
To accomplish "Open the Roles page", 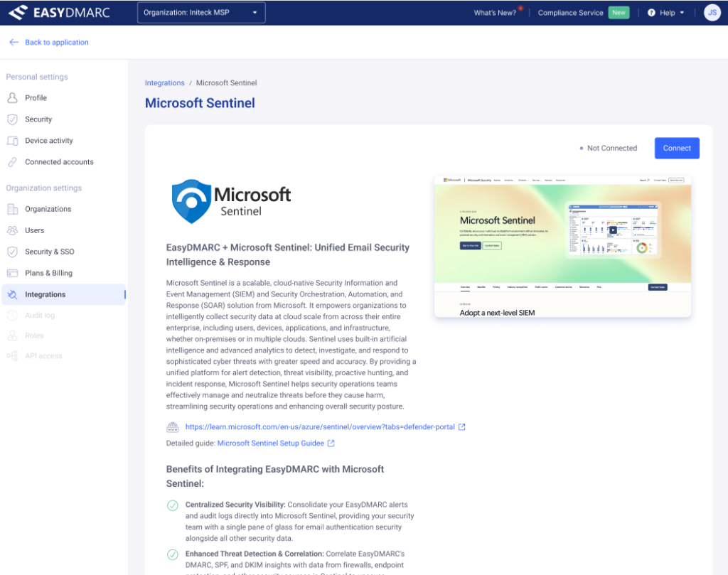I will pyautogui.click(x=34, y=335).
